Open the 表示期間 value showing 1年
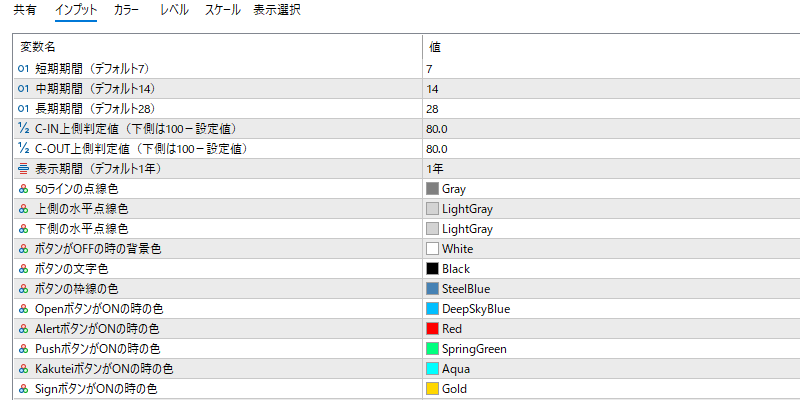The image size is (800, 400). (611, 168)
